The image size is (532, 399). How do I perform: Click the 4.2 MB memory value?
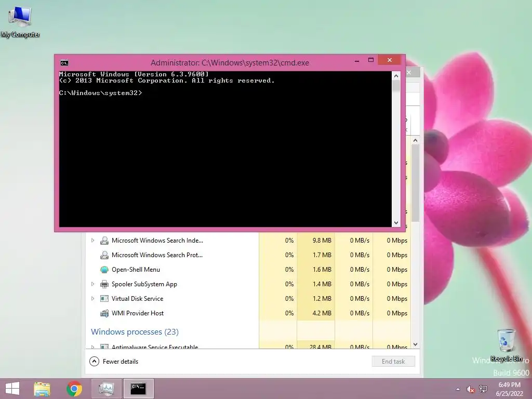tap(322, 313)
